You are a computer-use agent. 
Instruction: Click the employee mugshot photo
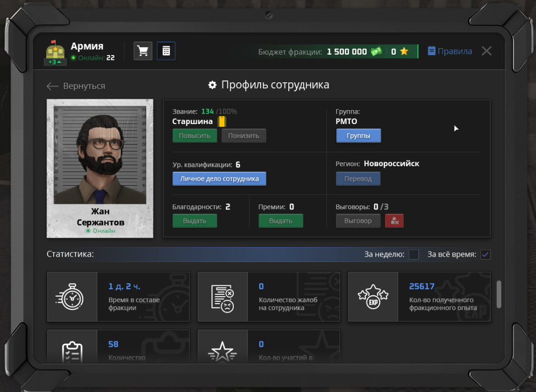(x=100, y=155)
